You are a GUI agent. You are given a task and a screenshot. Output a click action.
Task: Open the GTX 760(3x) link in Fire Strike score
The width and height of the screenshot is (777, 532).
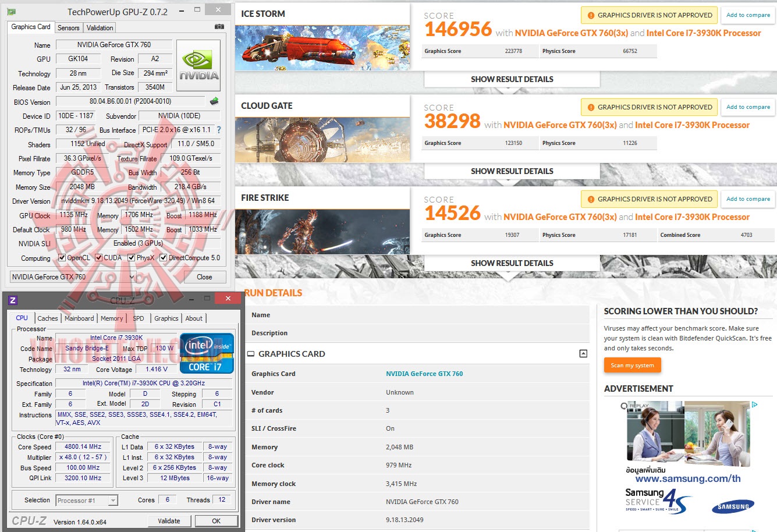[560, 217]
